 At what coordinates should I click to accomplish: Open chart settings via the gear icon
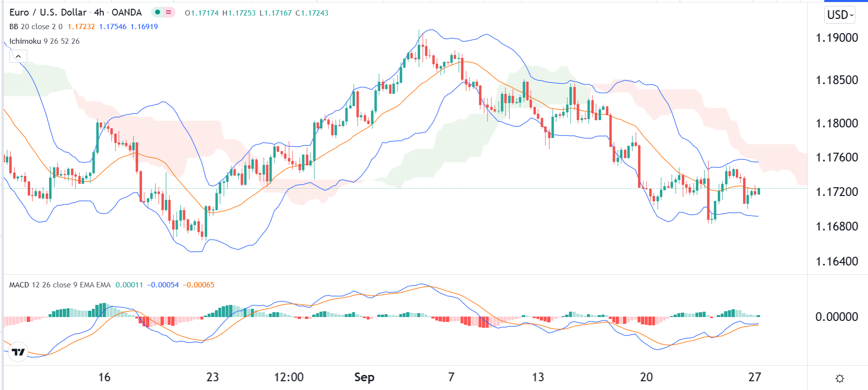(839, 378)
